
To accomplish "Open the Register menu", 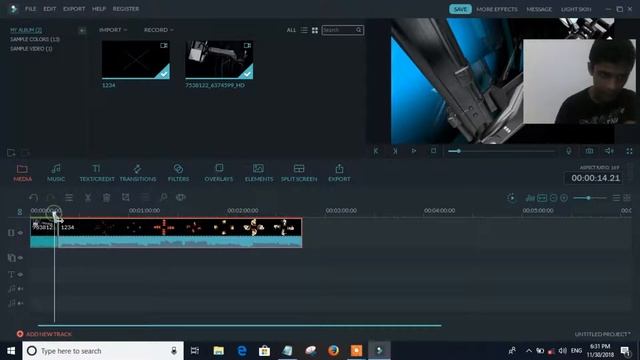I will pos(126,9).
